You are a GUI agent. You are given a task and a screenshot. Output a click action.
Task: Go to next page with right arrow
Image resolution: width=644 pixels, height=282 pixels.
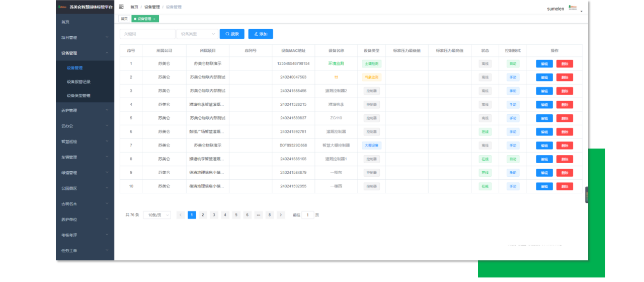tap(281, 215)
